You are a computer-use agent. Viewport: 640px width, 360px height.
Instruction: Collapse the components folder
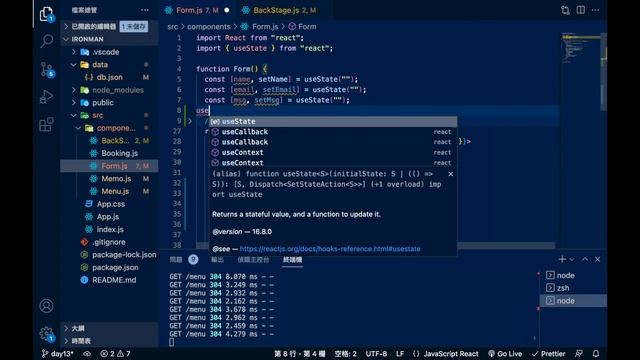click(x=109, y=128)
